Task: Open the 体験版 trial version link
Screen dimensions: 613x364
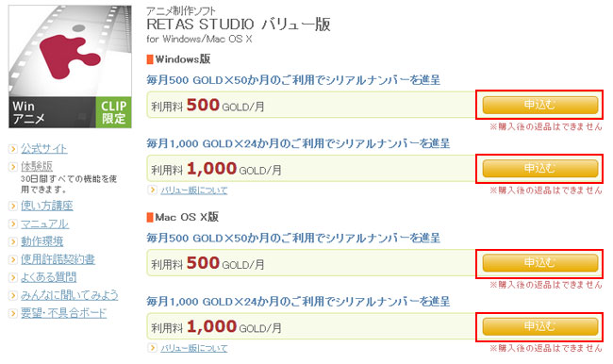Action: point(37,166)
